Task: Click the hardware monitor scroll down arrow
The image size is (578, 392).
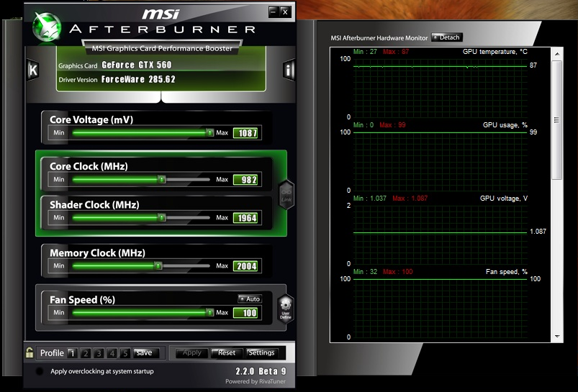Action: point(557,337)
